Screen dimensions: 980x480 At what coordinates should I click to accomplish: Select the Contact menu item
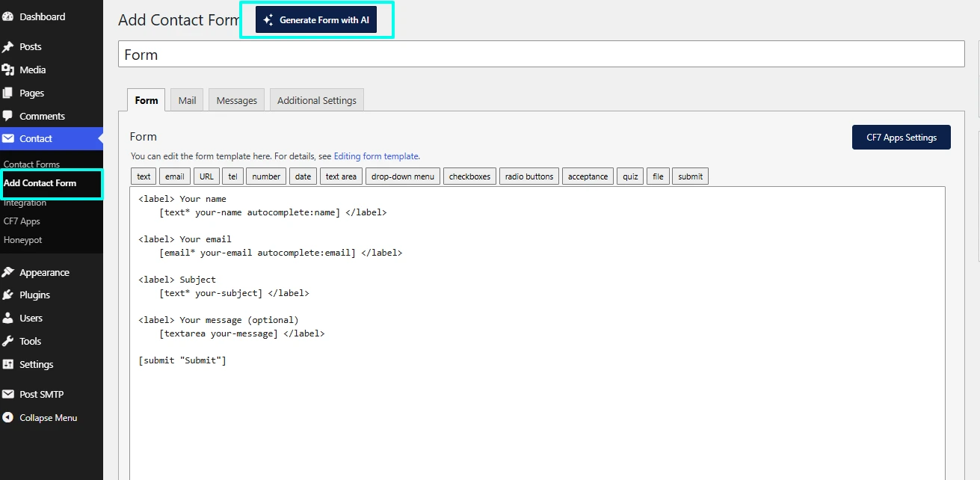click(52, 138)
